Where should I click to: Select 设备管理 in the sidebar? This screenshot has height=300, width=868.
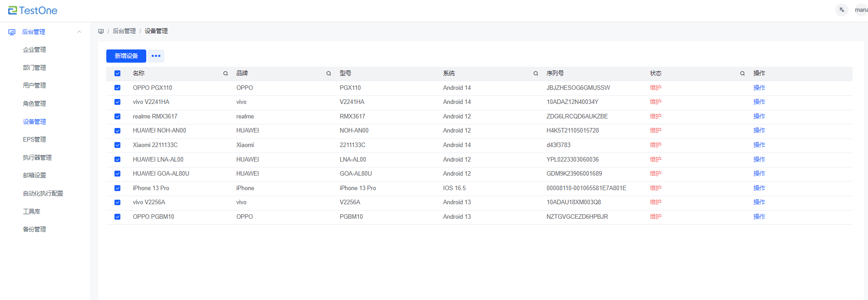(x=35, y=122)
